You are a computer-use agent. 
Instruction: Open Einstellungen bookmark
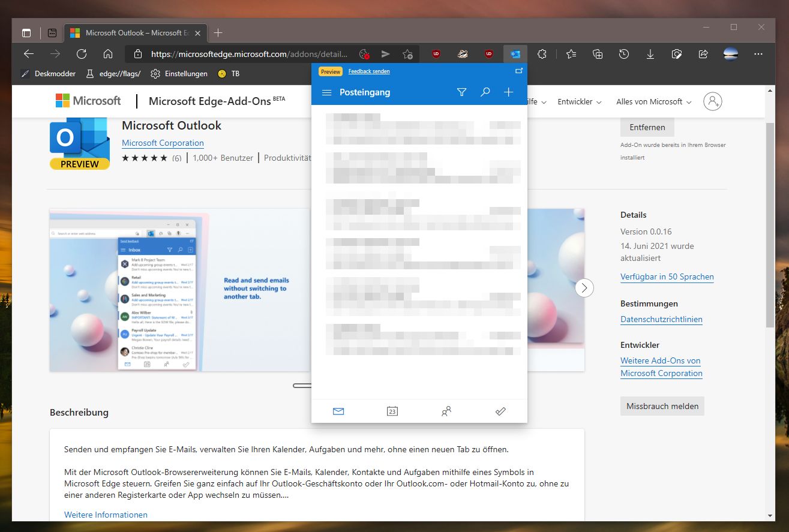[x=179, y=74]
